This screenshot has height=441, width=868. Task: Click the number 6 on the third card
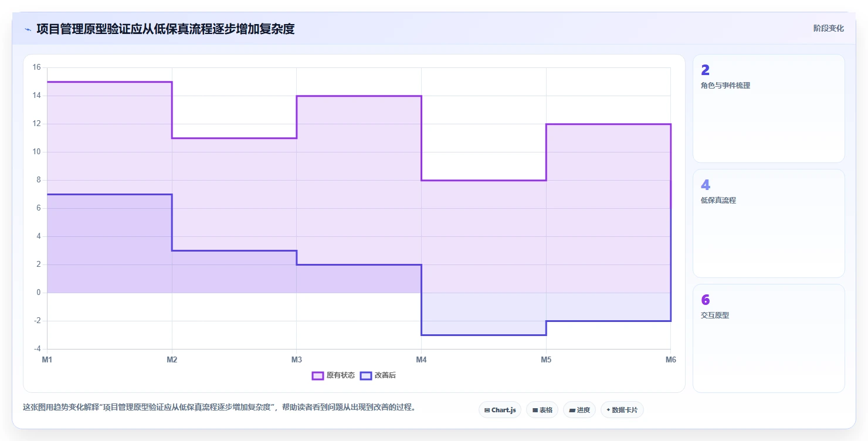pyautogui.click(x=706, y=300)
